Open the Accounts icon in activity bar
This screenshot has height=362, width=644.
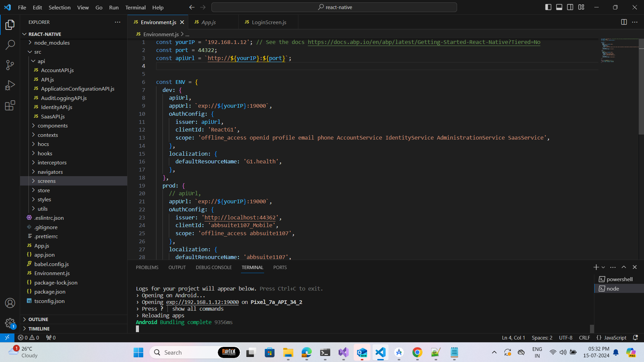click(10, 303)
